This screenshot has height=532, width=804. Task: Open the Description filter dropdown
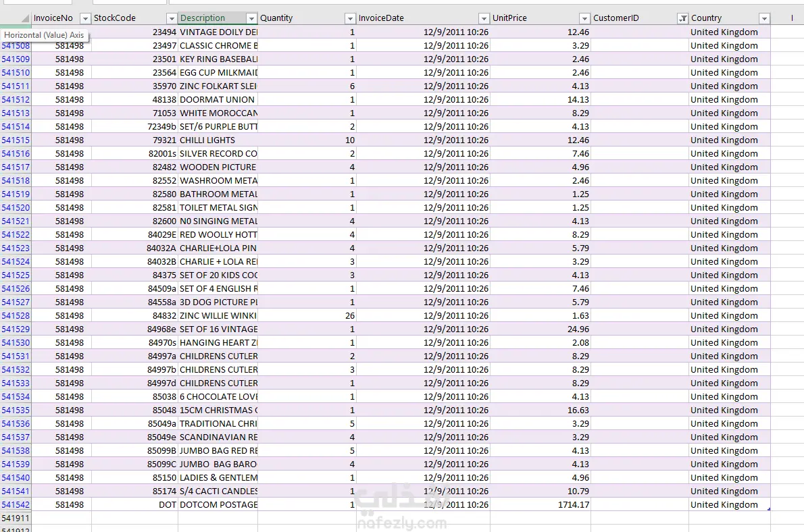pos(251,18)
